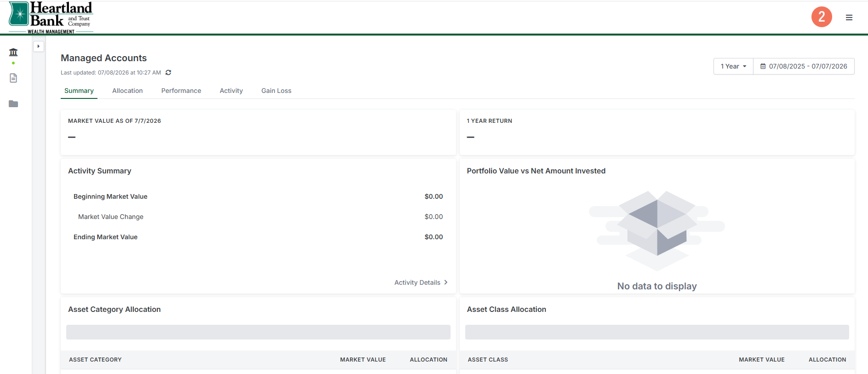Open the documents sidebar icon
Screen dimensions: 868x374
13,78
